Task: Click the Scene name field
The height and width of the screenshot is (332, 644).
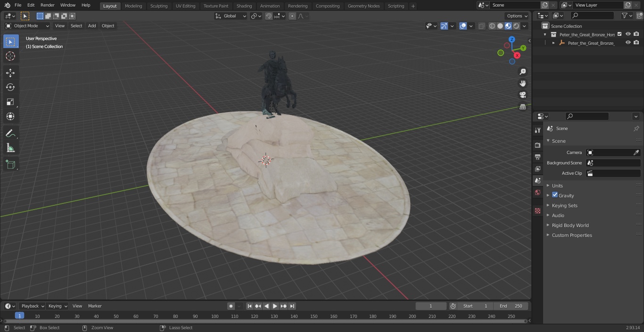Action: (515, 5)
